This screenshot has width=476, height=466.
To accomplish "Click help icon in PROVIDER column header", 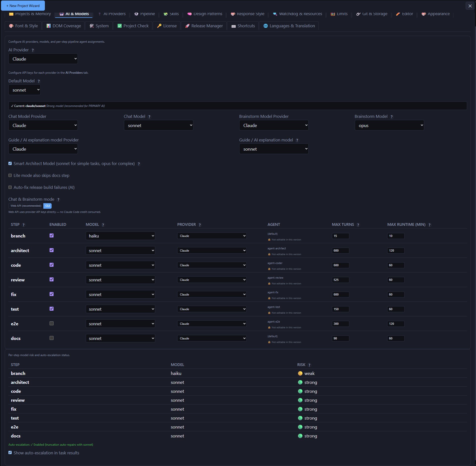I will (x=200, y=225).
